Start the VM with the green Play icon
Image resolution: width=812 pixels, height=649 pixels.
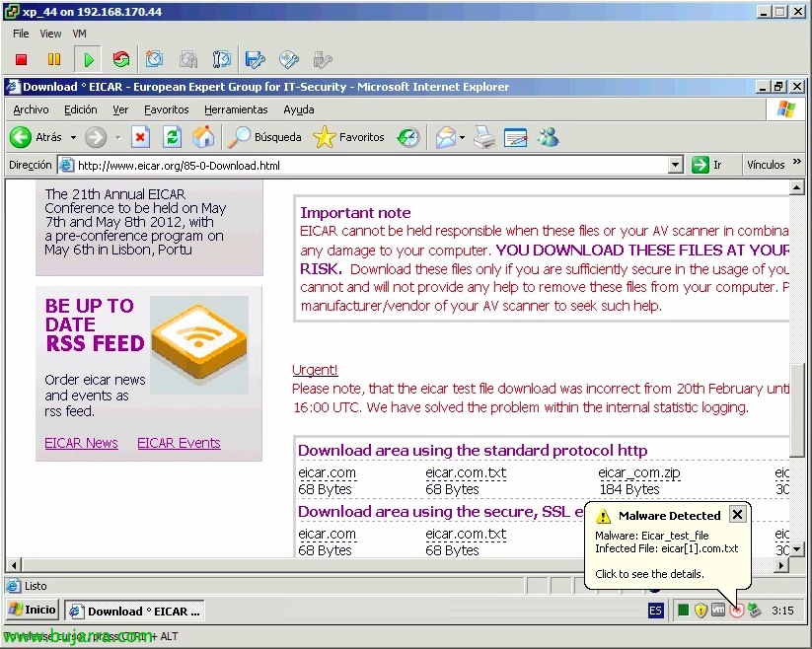[x=89, y=59]
